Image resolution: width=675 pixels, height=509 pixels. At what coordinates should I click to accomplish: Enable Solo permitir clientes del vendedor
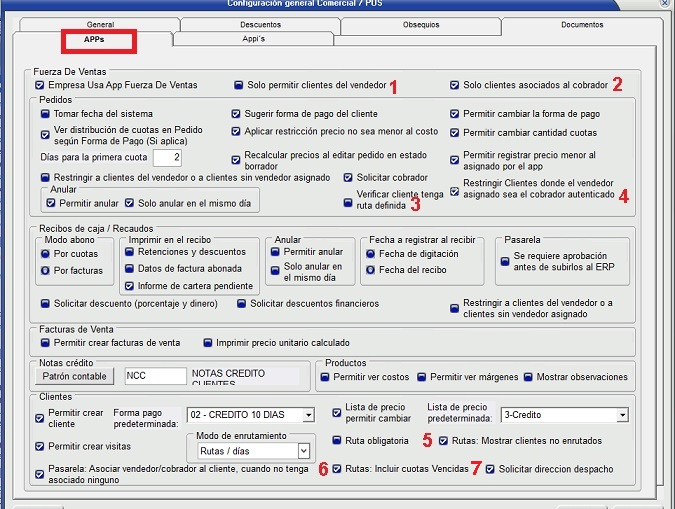(239, 86)
